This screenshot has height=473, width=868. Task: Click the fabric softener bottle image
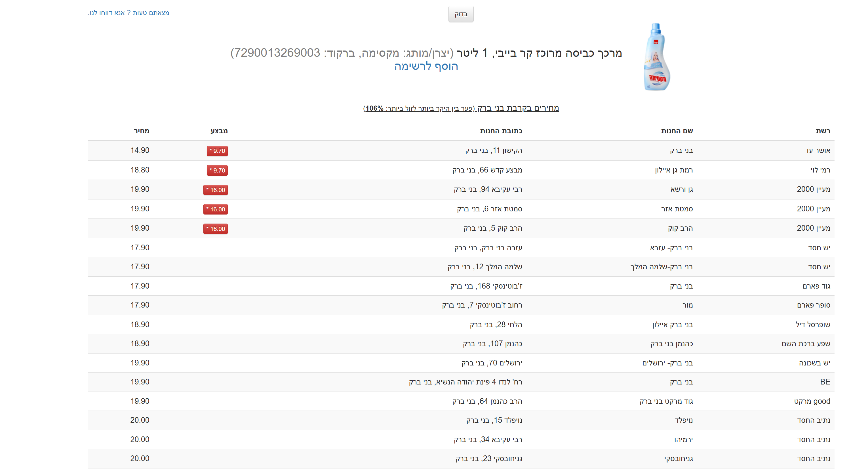point(656,57)
